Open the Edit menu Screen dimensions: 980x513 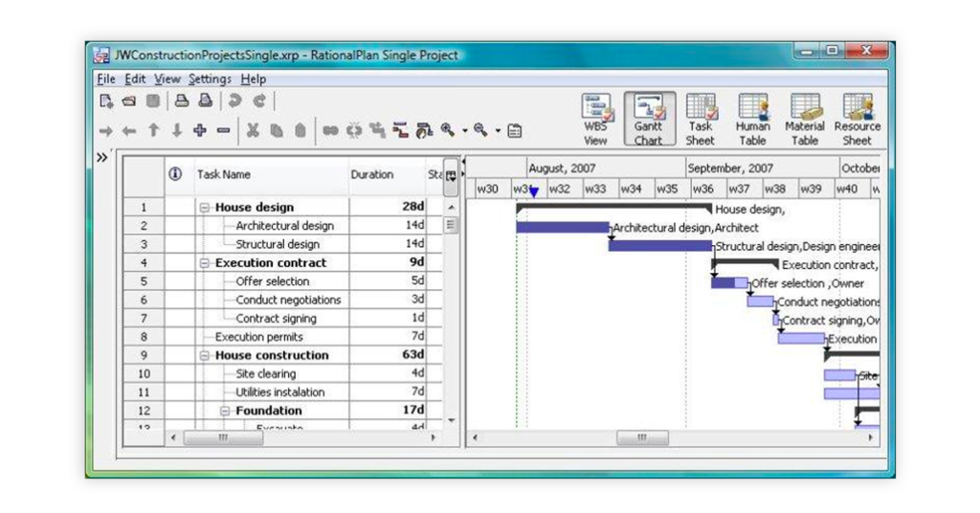pos(135,78)
